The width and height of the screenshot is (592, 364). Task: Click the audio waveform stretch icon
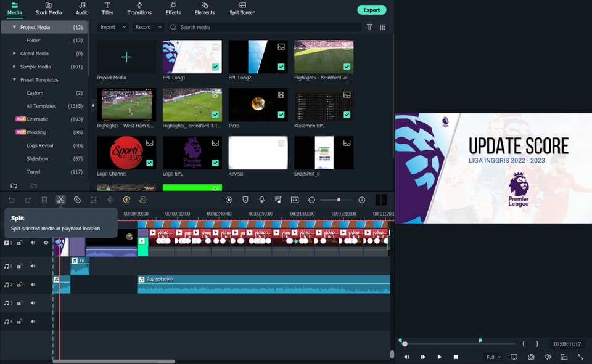point(110,200)
